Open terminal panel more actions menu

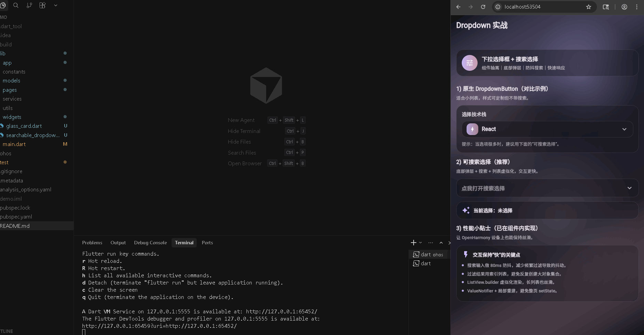[x=430, y=243]
